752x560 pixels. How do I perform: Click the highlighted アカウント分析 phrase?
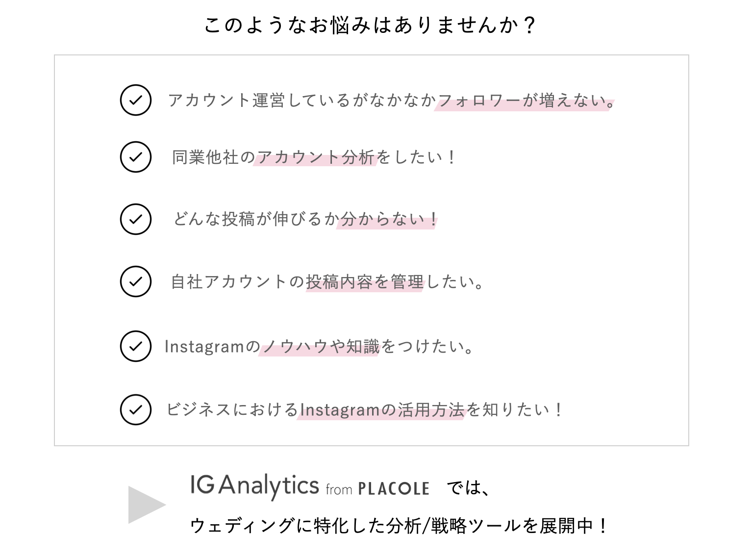[315, 157]
